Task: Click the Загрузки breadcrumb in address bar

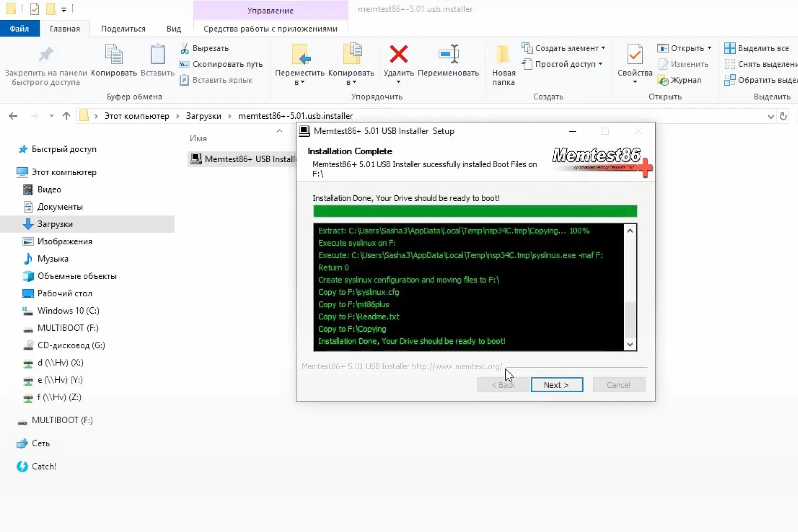Action: 203,116
